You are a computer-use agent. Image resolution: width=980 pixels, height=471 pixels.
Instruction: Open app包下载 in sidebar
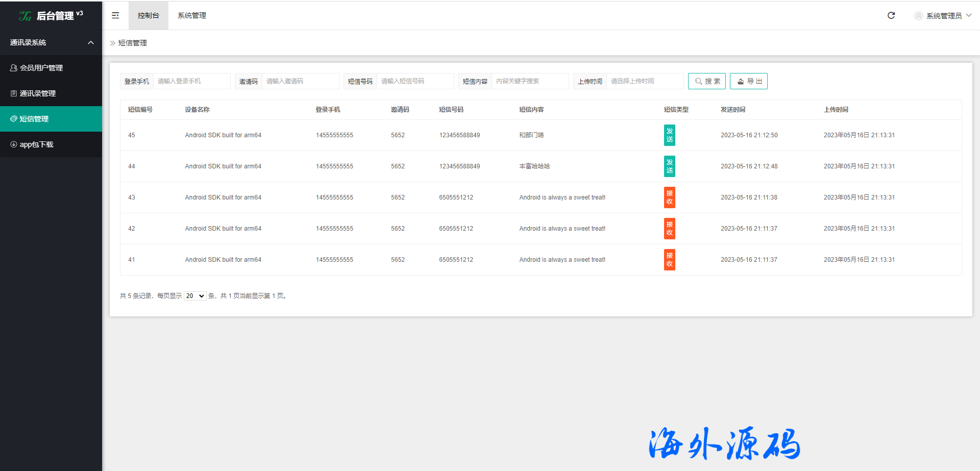(36, 144)
